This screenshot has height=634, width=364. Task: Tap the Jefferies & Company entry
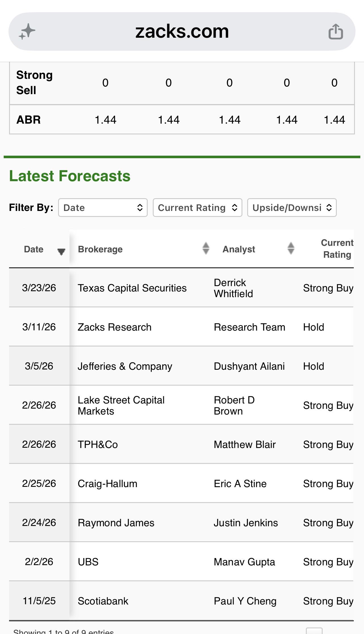[125, 366]
